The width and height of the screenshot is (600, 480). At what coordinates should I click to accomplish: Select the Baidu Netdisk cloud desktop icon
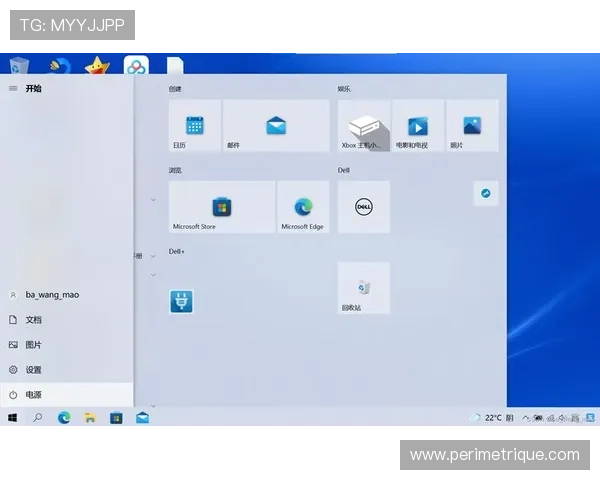point(136,65)
